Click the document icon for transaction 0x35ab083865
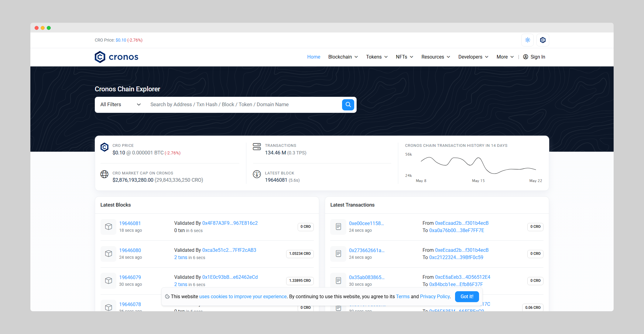The width and height of the screenshot is (644, 334). click(338, 281)
